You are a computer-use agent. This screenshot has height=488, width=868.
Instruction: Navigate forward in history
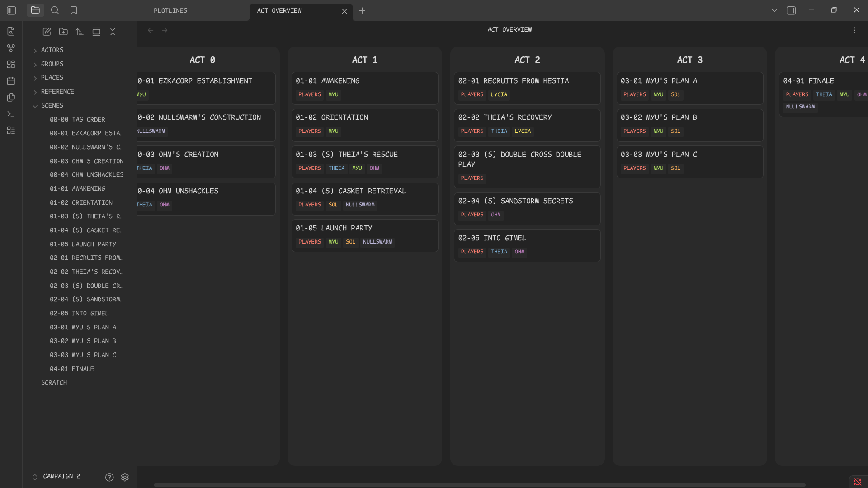tap(165, 30)
